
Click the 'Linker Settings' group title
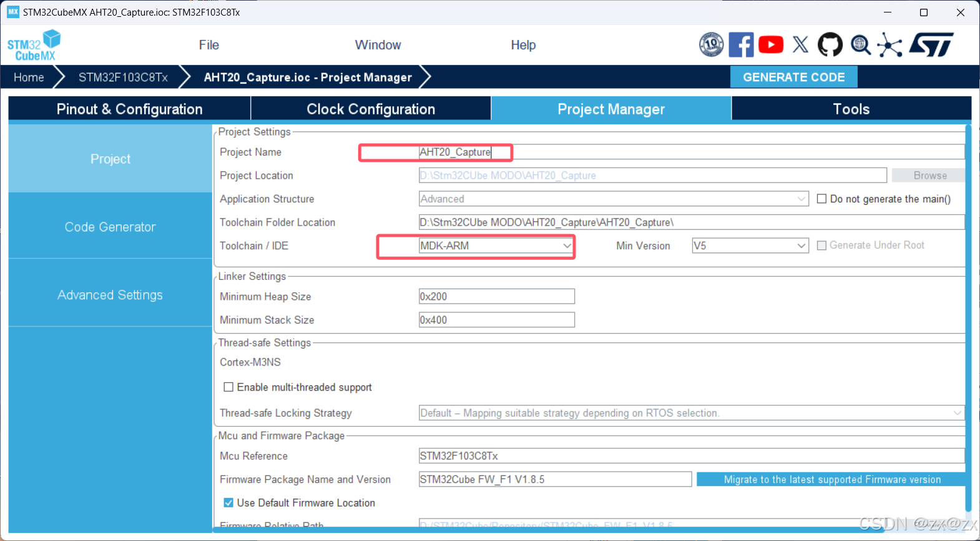252,276
